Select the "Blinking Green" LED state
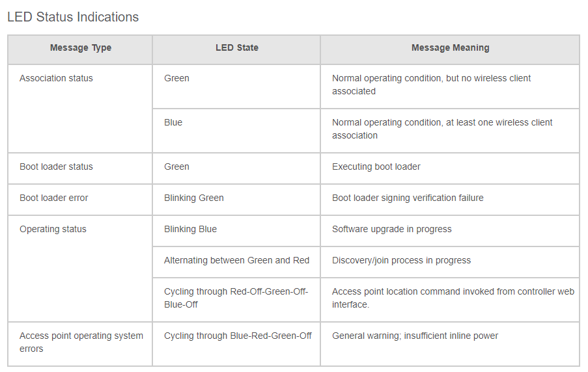The height and width of the screenshot is (372, 588). [x=193, y=198]
